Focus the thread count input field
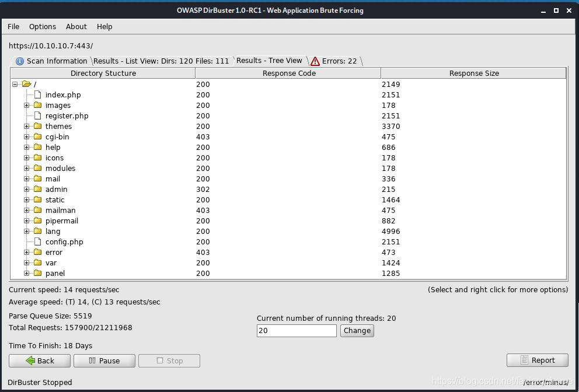The height and width of the screenshot is (392, 579). 297,330
